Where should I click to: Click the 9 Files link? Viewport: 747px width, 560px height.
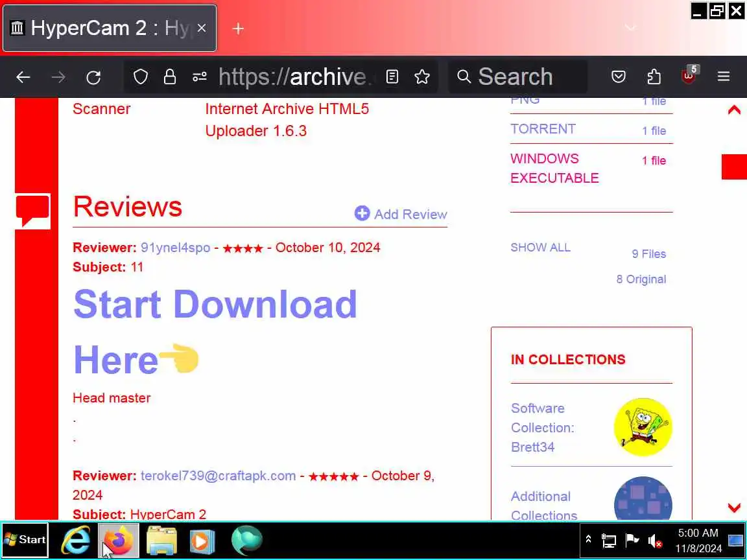(648, 254)
